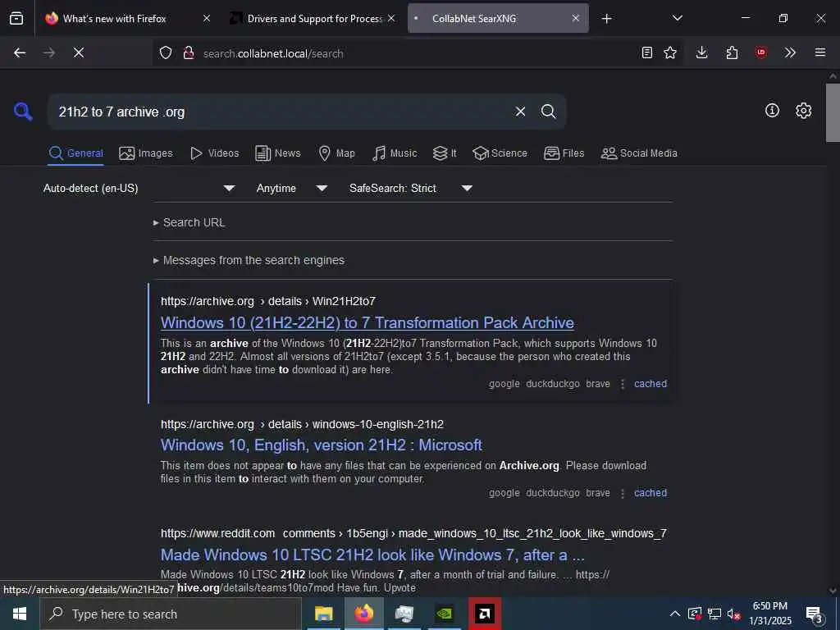Click the page vertical scrollbar thumb
This screenshot has height=630, width=840.
click(833, 112)
